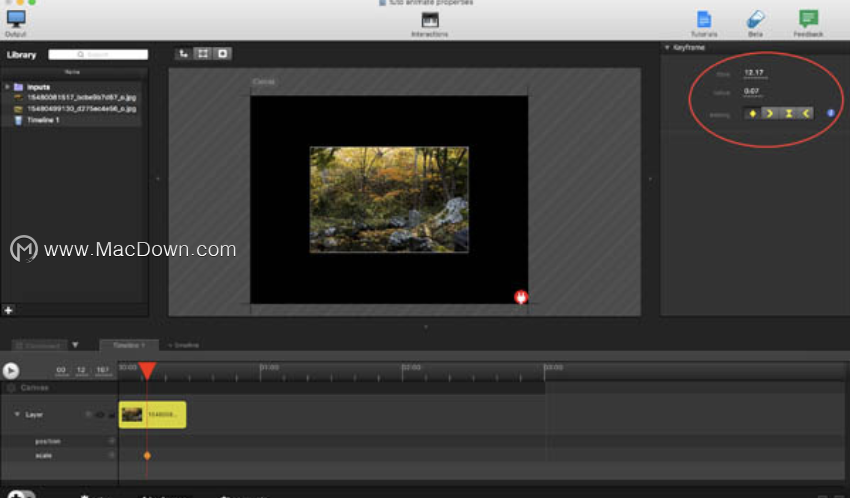Screen dimensions: 850x498
Task: Switch to the Timeline 1 tab
Action: coord(129,345)
